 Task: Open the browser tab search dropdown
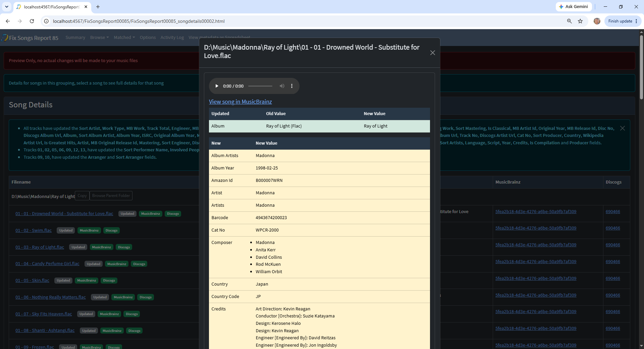(x=7, y=7)
